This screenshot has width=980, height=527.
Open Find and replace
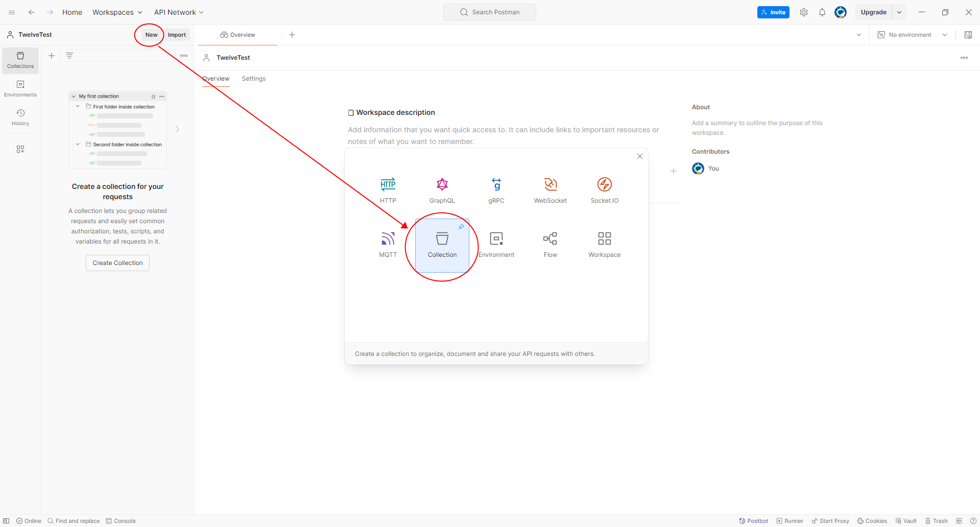74,521
